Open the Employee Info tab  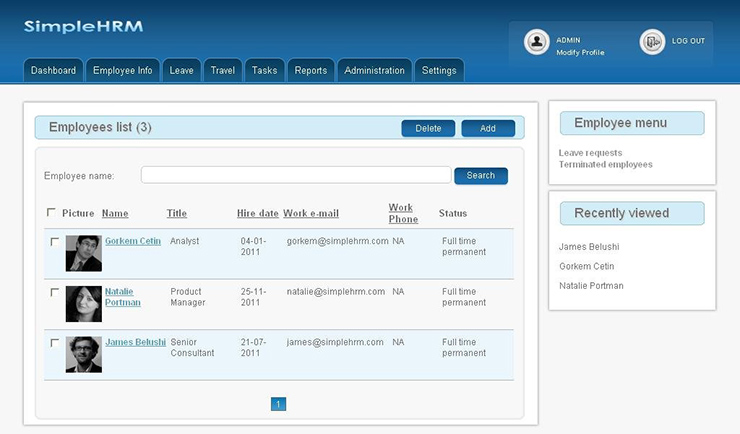122,71
